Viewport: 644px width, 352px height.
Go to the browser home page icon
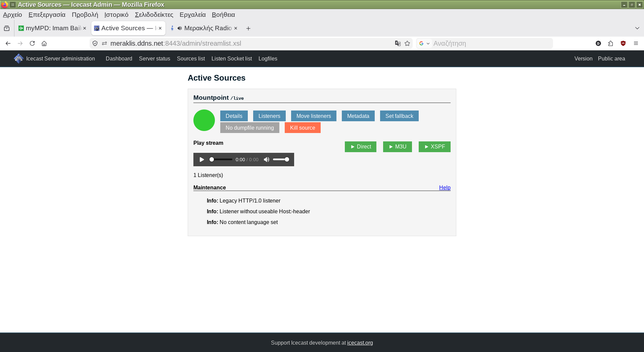coord(44,43)
